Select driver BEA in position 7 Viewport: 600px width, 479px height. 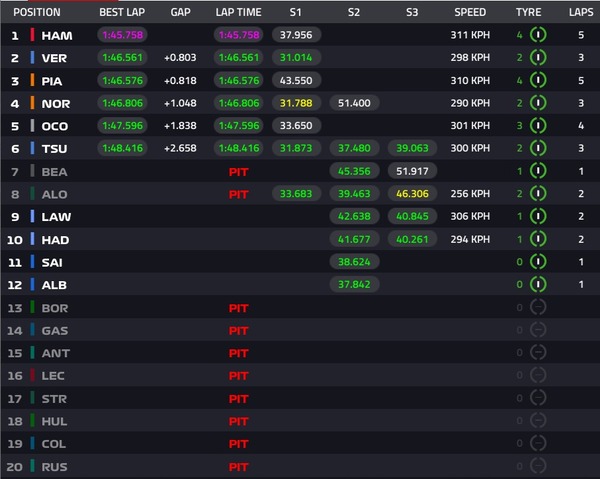[54, 172]
